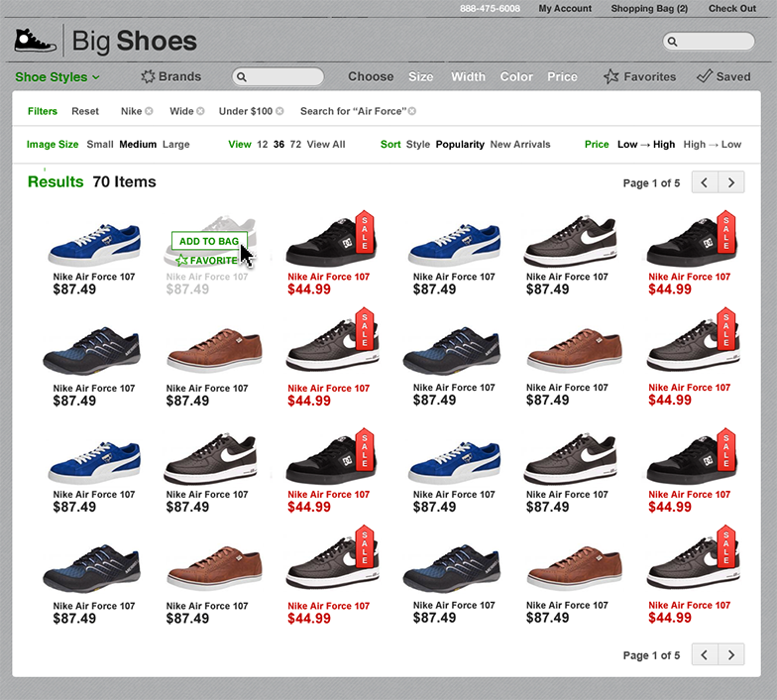Open the Color filter menu
Viewport: 777px width, 700px height.
(516, 76)
